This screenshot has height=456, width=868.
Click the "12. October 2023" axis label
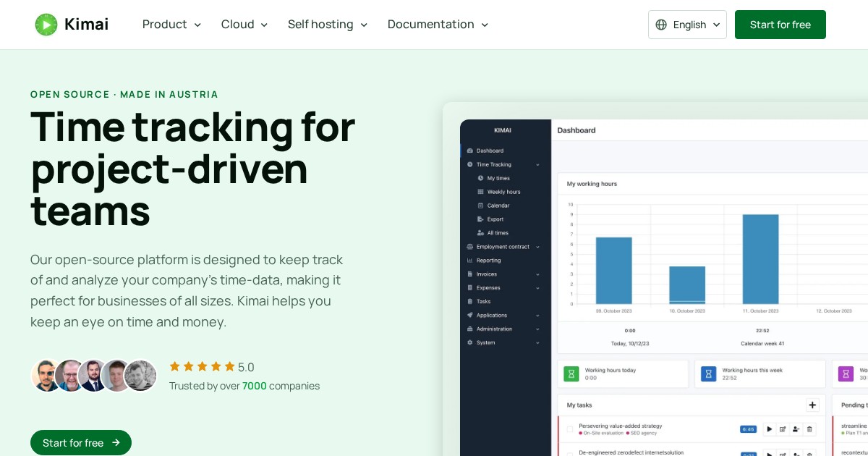pyautogui.click(x=834, y=311)
